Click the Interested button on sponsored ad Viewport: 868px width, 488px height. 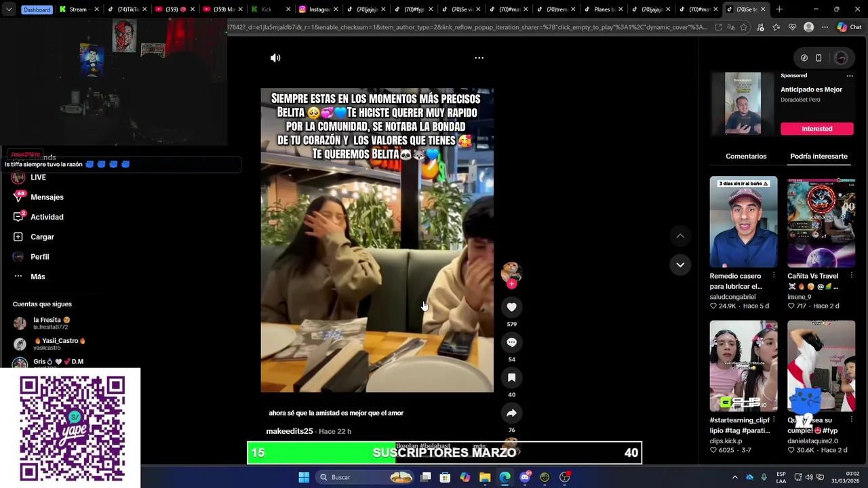point(816,129)
